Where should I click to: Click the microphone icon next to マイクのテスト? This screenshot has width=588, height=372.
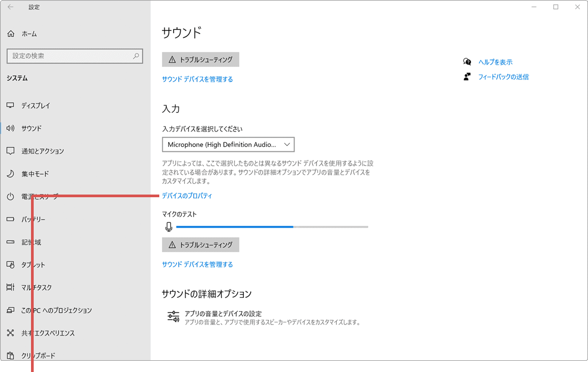[x=169, y=227]
